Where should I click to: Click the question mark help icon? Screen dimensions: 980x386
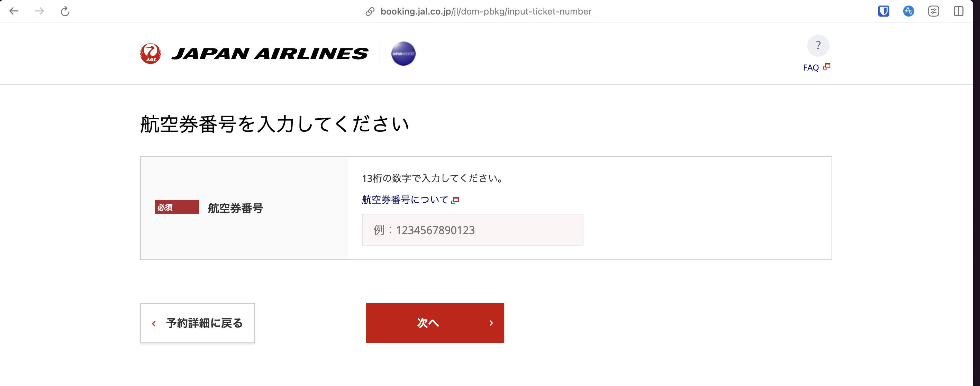[818, 46]
